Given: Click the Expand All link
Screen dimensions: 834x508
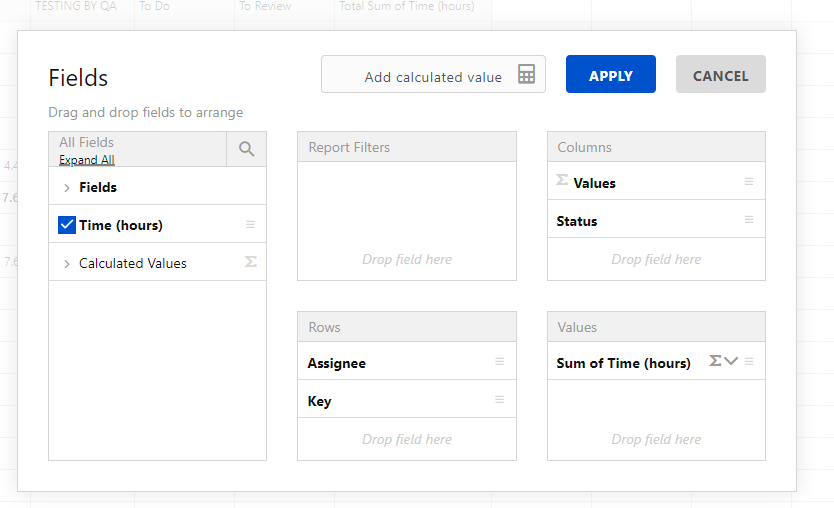Looking at the screenshot, I should click(86, 160).
